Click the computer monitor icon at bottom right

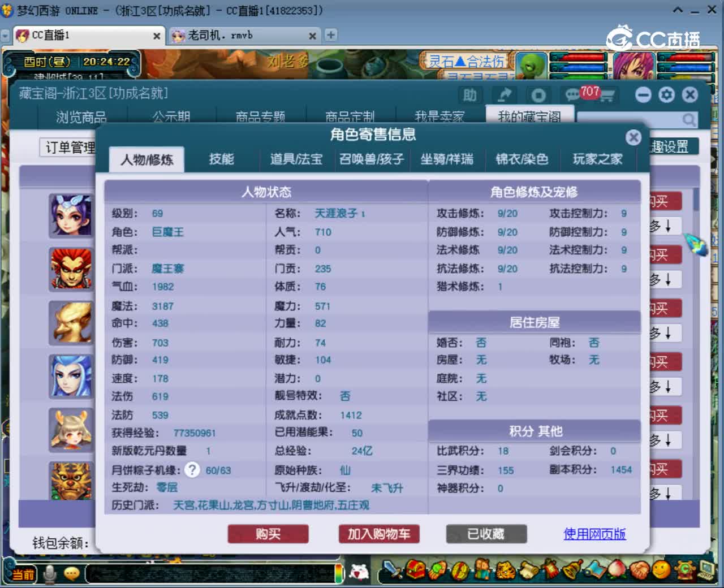tap(708, 570)
